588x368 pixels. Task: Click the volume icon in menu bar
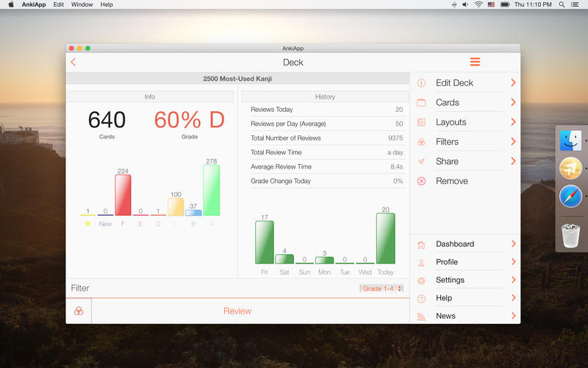[465, 4]
